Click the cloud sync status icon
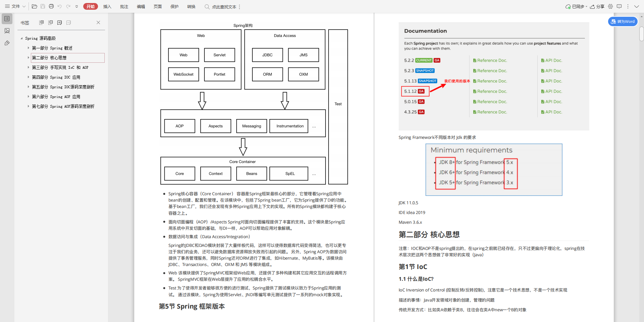Screen dimensions: 644x322 [x=568, y=6]
